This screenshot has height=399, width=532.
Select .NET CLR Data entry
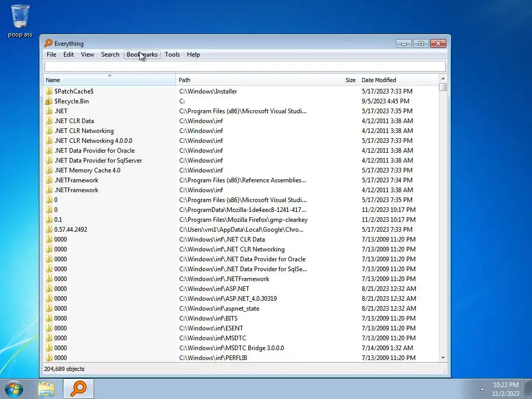tap(74, 121)
